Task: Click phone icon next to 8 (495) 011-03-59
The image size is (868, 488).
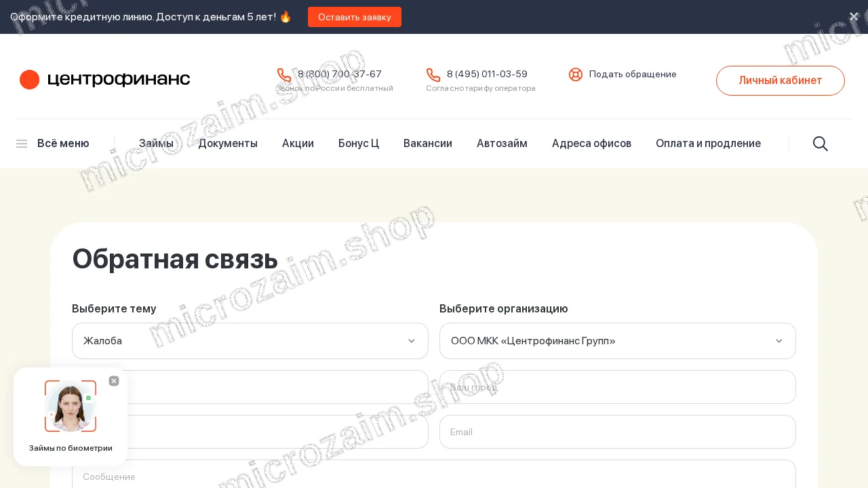Action: tap(433, 75)
